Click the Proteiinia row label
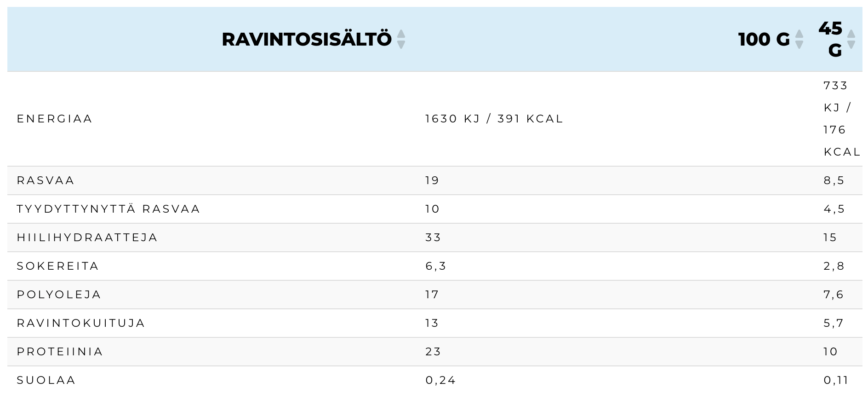Image resolution: width=868 pixels, height=394 pixels. [x=60, y=352]
